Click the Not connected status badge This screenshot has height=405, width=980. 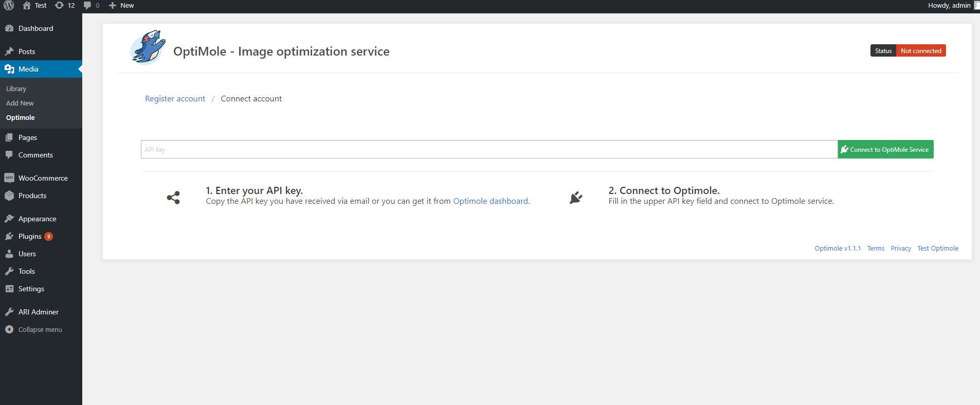(920, 51)
